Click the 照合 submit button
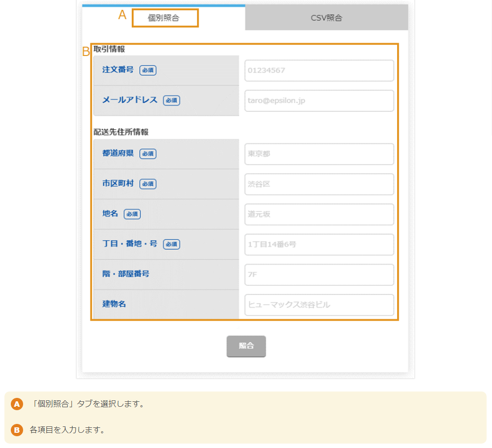This screenshot has height=448, width=492. point(246,346)
